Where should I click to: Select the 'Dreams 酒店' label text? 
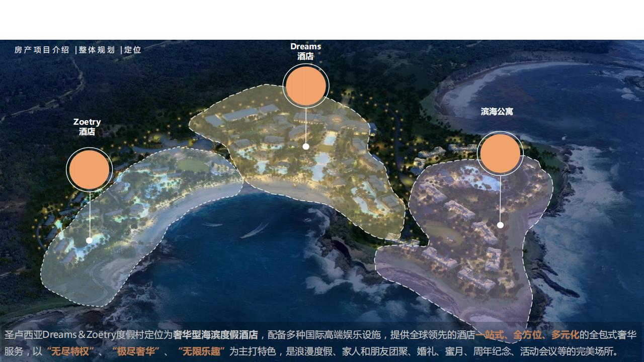coord(305,51)
